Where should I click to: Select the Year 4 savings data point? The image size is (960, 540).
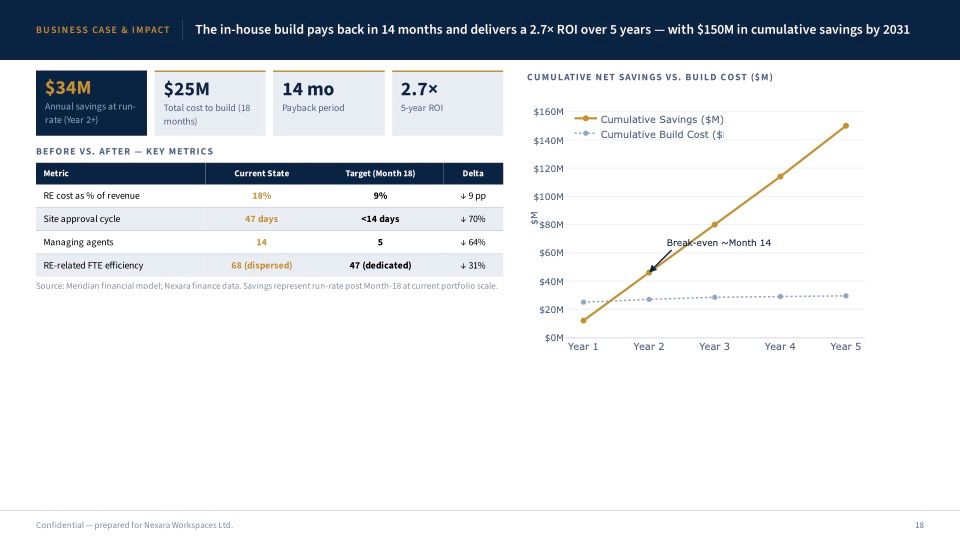click(x=780, y=176)
